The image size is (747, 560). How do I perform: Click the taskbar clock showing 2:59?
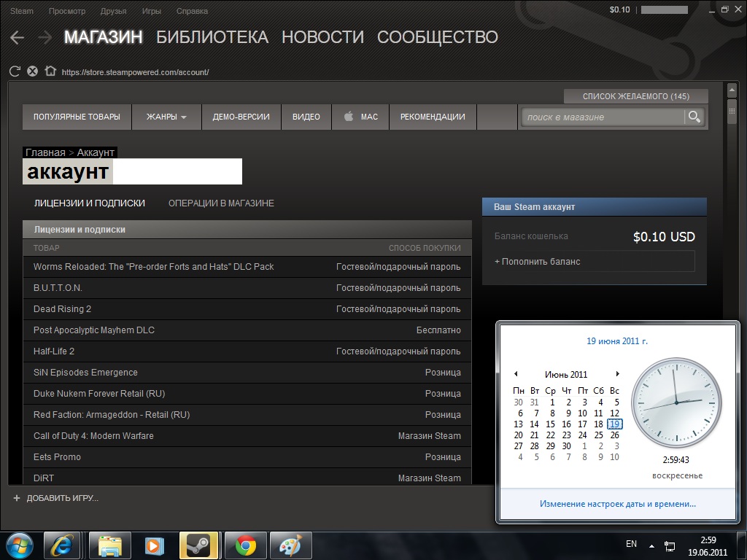point(708,546)
